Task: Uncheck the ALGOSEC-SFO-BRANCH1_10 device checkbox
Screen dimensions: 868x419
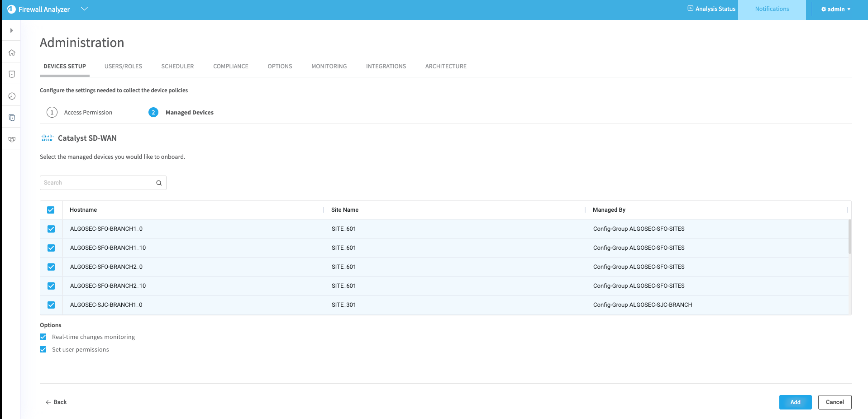Action: point(51,248)
